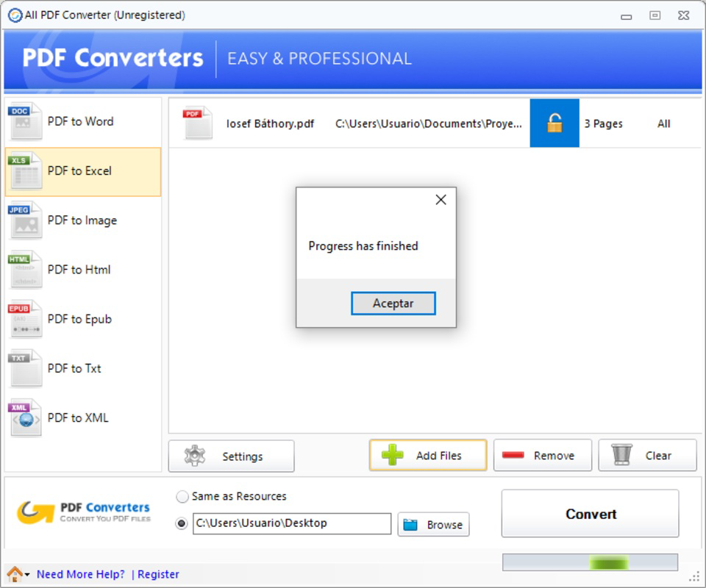Click the Browse button
706x588 pixels.
pyautogui.click(x=434, y=524)
